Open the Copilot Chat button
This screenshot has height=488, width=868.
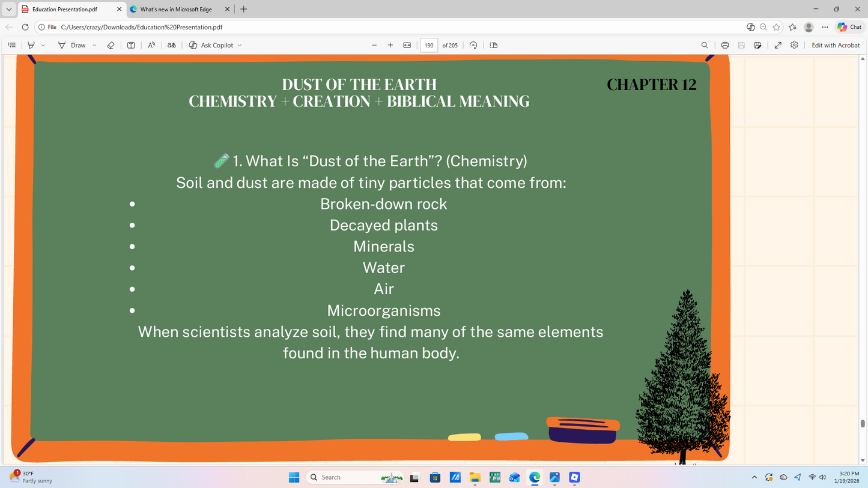point(849,27)
